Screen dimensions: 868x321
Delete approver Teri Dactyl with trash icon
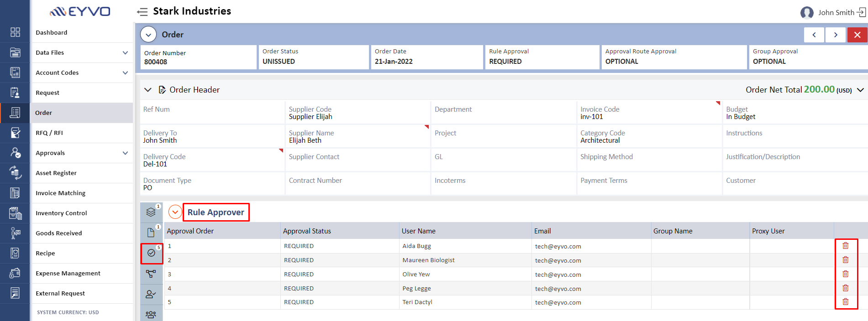pyautogui.click(x=846, y=302)
